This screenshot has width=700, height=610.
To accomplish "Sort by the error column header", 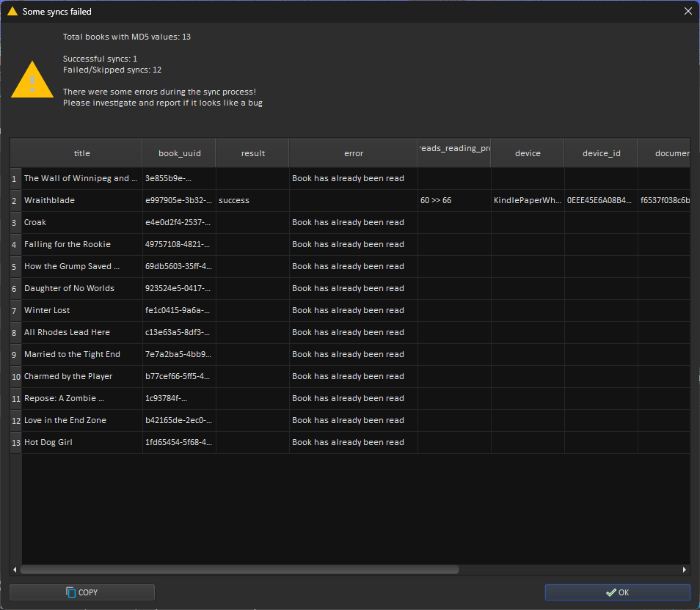I will (353, 153).
